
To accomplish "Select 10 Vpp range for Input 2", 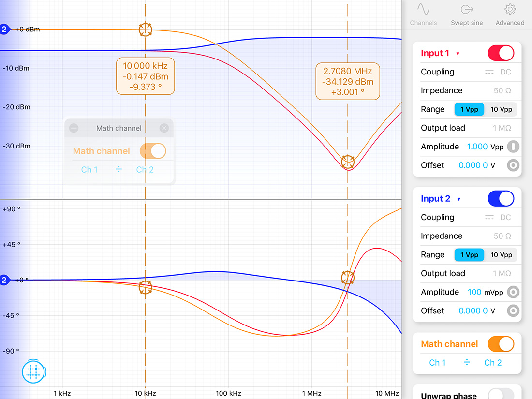I will click(501, 255).
